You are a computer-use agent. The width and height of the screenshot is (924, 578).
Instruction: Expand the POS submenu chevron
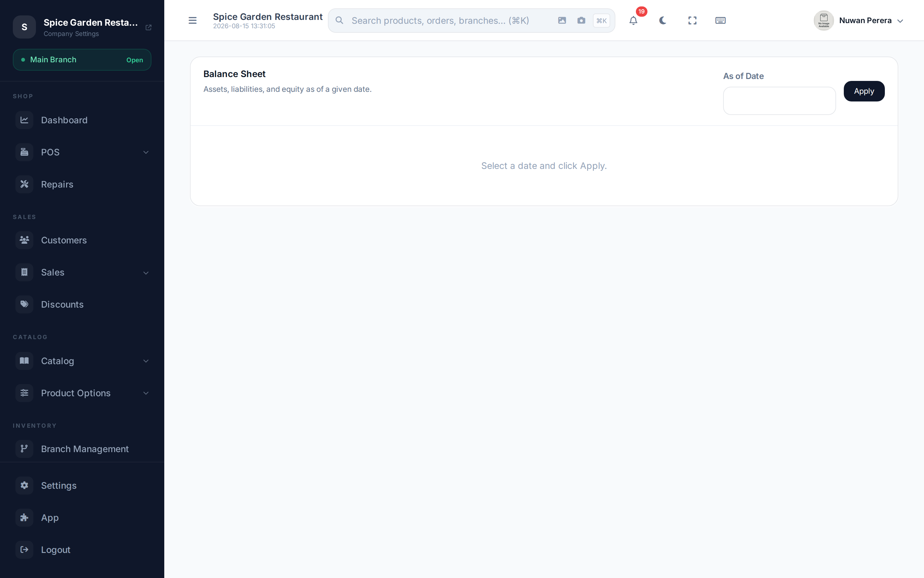point(146,152)
